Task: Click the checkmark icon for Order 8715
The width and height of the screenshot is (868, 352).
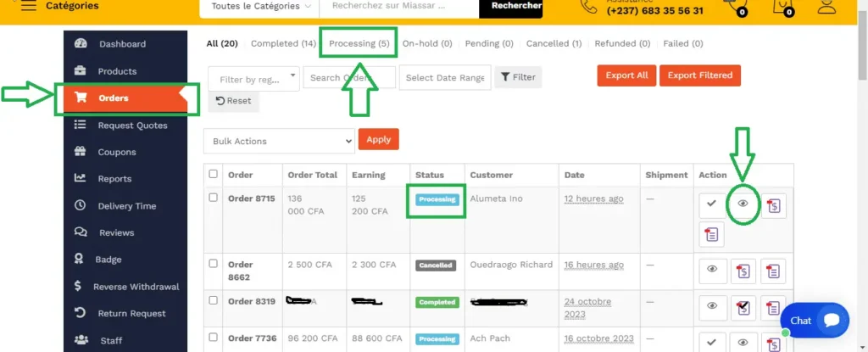Action: pyautogui.click(x=712, y=204)
